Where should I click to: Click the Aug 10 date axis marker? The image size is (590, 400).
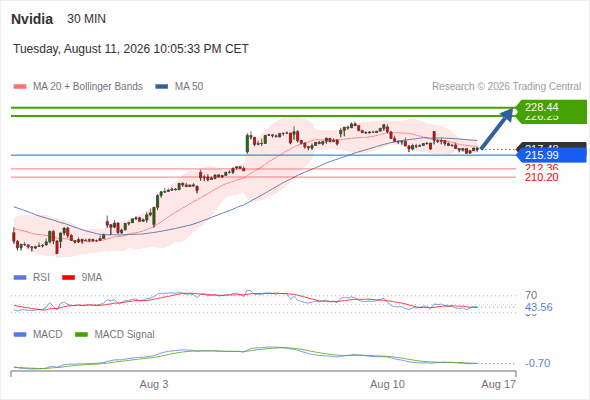click(x=387, y=385)
